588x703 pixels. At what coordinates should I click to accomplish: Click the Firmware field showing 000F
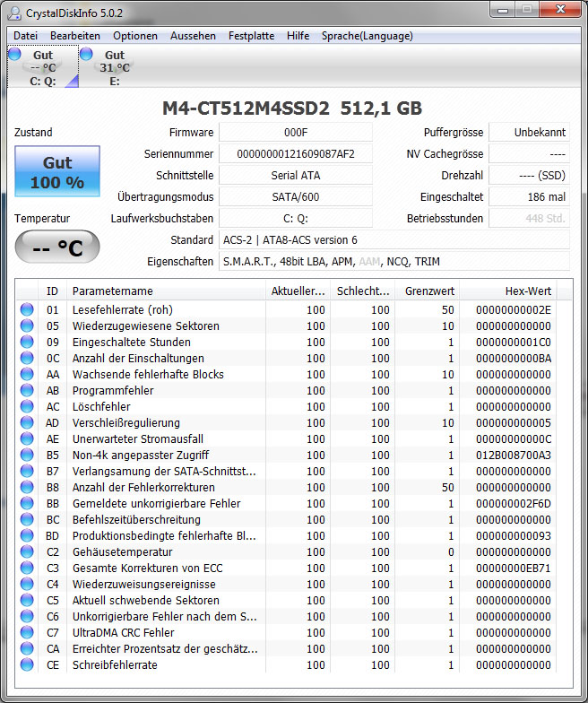pos(296,133)
